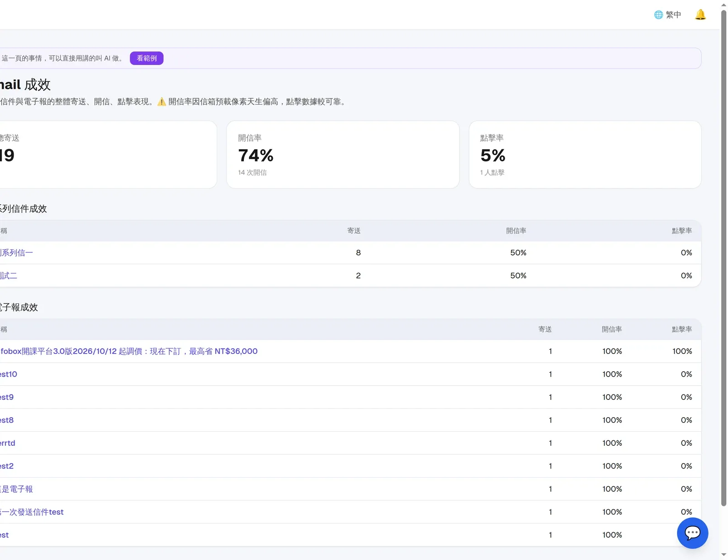
Task: Click the 寄送 header in newsletter table
Action: click(x=545, y=329)
